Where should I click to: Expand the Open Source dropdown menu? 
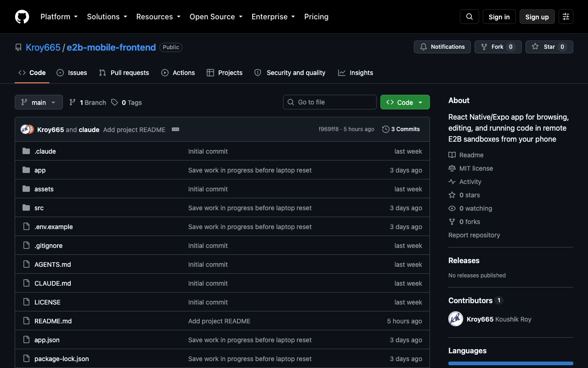tap(215, 17)
